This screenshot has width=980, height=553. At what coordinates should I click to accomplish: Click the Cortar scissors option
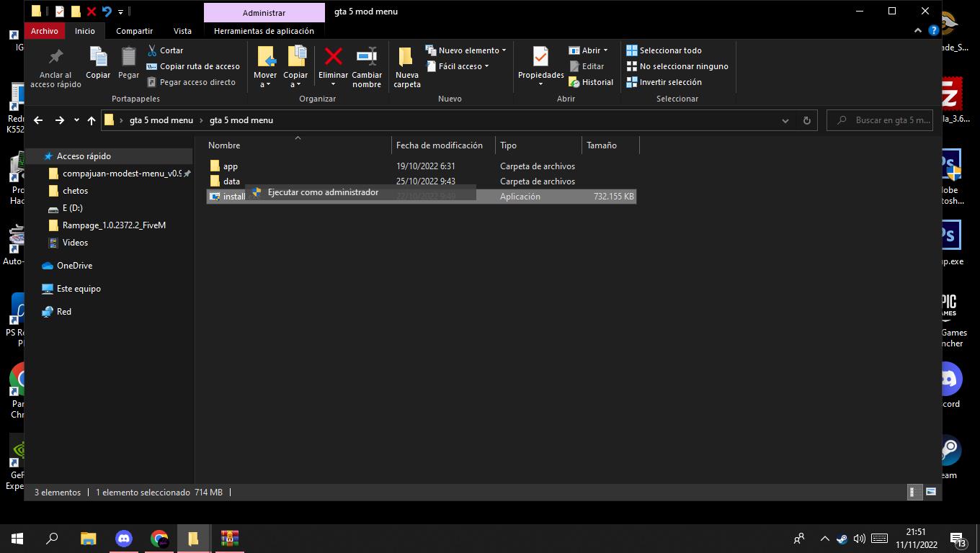[165, 50]
